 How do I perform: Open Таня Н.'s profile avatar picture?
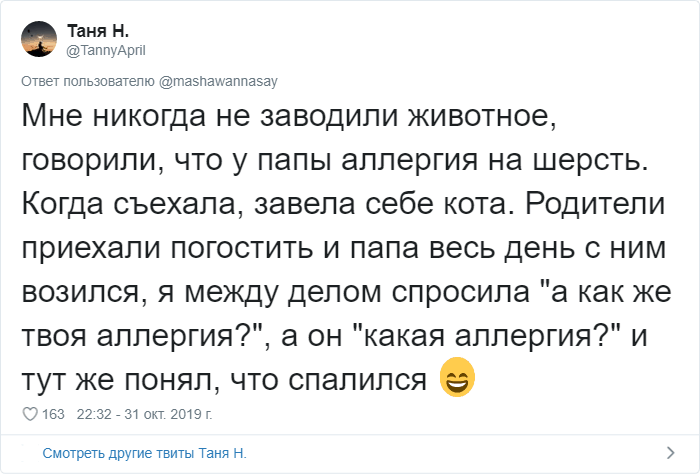pos(40,41)
